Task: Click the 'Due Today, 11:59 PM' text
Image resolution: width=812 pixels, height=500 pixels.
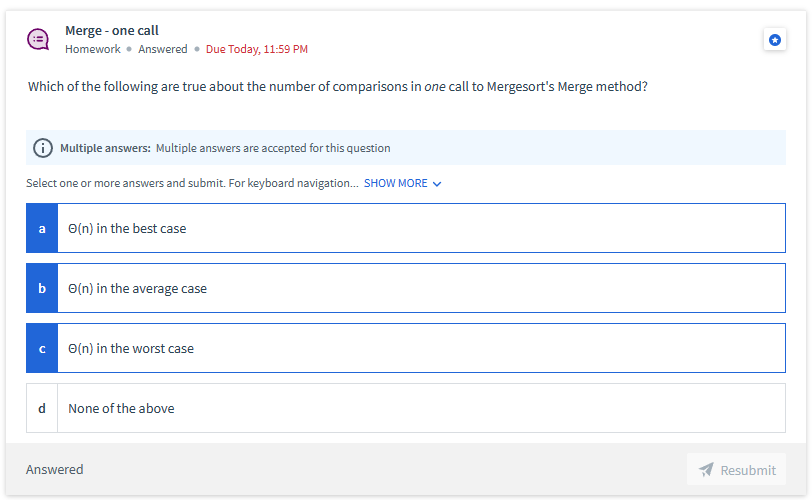Action: (257, 49)
